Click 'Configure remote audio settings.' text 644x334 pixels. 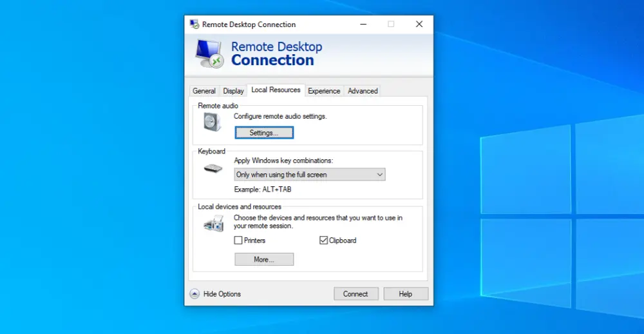point(280,117)
